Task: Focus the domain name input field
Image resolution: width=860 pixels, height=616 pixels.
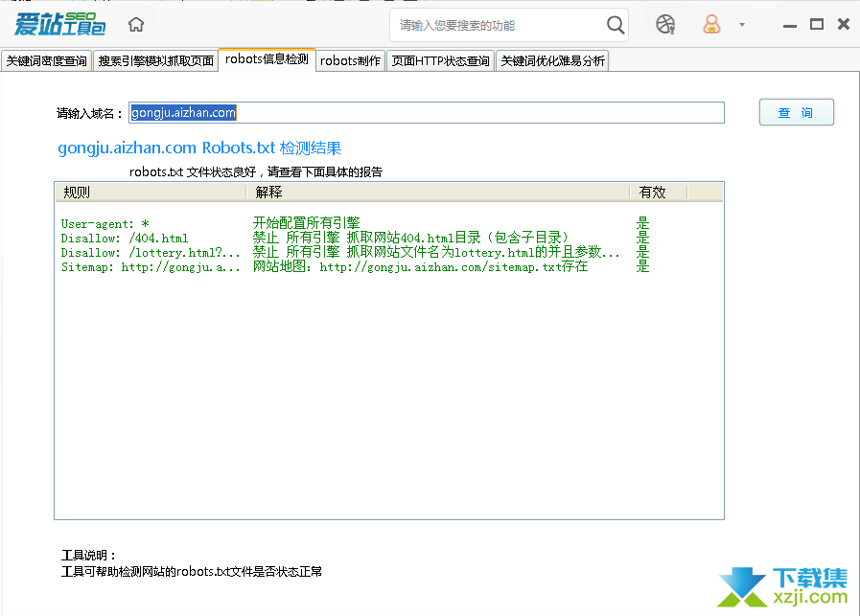Action: pos(427,112)
